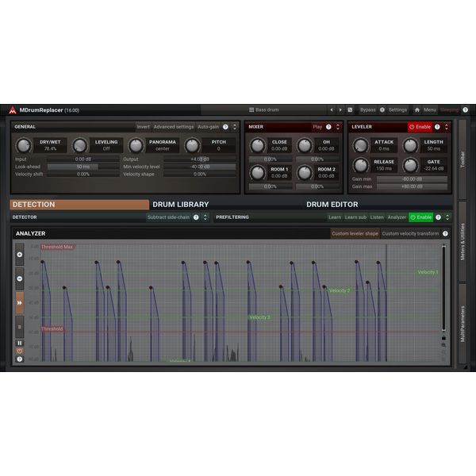Image resolution: width=476 pixels, height=476 pixels.
Task: Expand Mixer panel presets arrows
Action: (x=338, y=127)
